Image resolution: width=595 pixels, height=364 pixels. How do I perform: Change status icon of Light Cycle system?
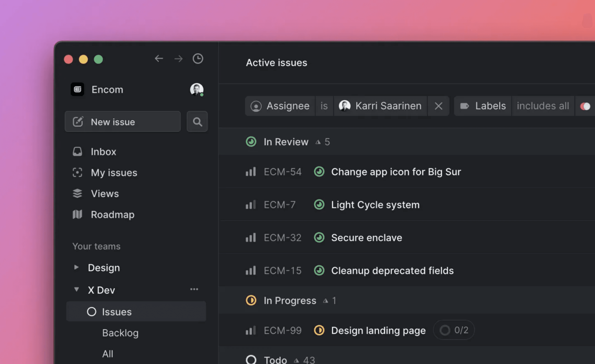click(319, 205)
